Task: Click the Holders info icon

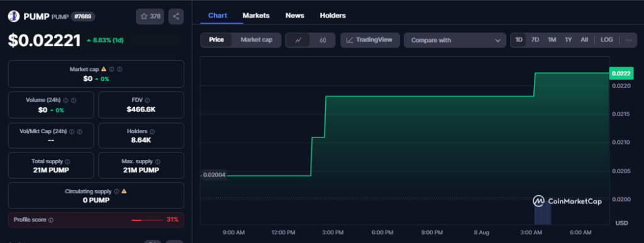Action: (152, 131)
